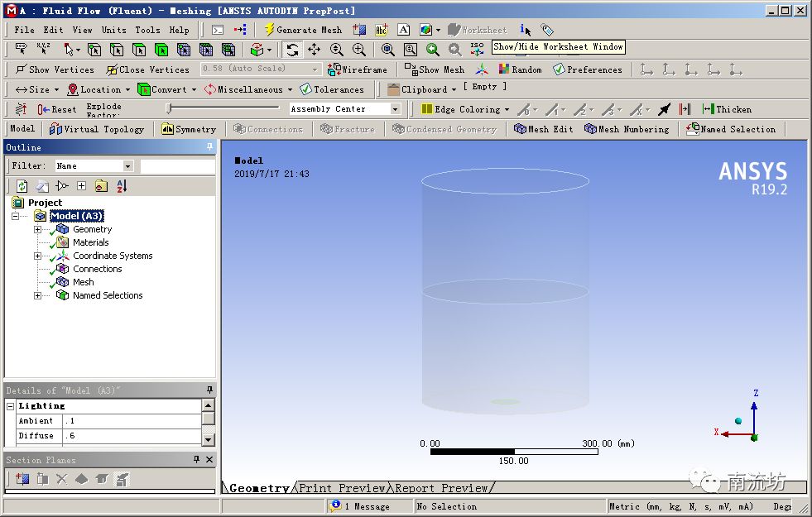The height and width of the screenshot is (517, 812).
Task: Click the Reset explode button
Action: click(x=57, y=109)
